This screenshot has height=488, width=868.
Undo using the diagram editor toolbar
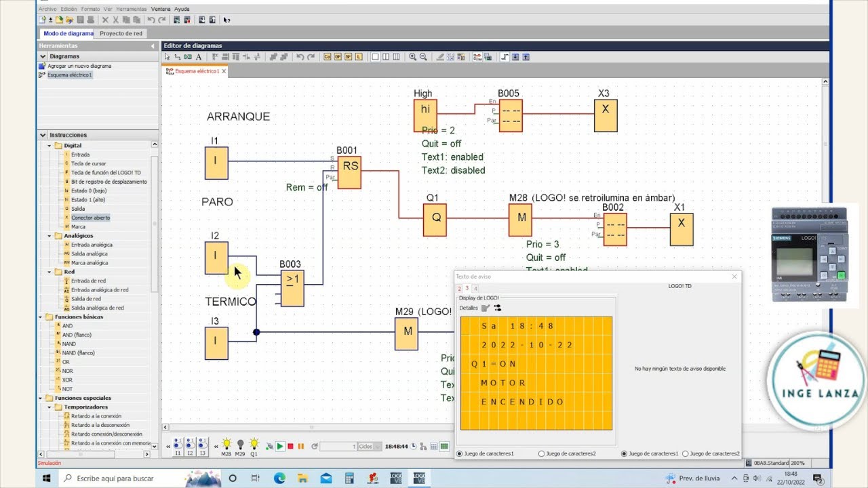300,57
